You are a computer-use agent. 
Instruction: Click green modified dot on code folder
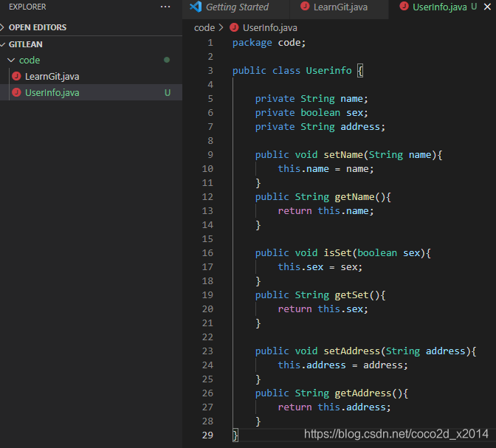coord(167,60)
